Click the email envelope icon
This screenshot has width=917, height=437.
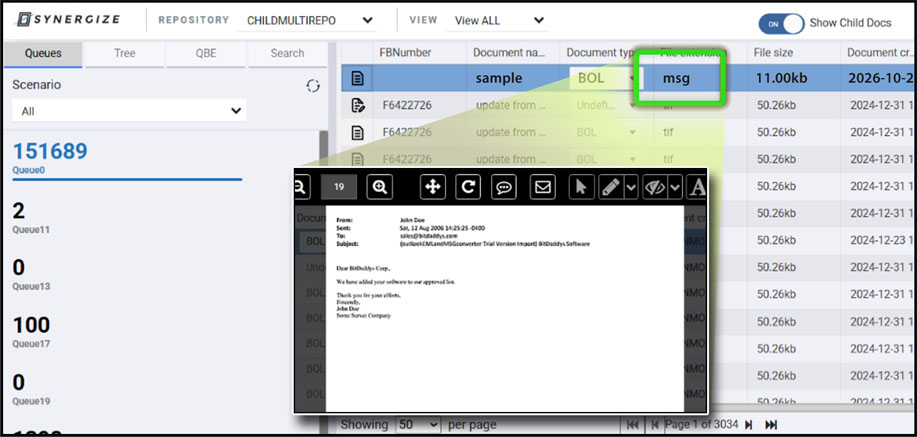tap(542, 187)
